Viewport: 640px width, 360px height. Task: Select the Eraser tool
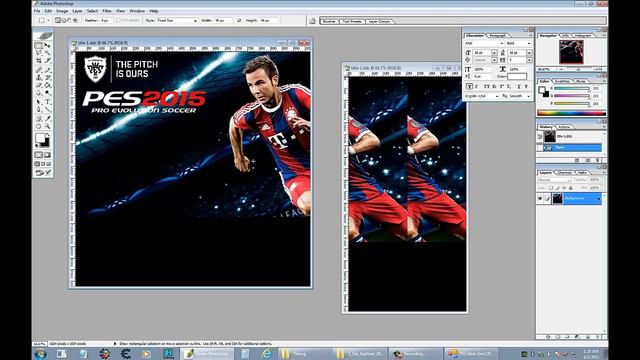[x=38, y=85]
